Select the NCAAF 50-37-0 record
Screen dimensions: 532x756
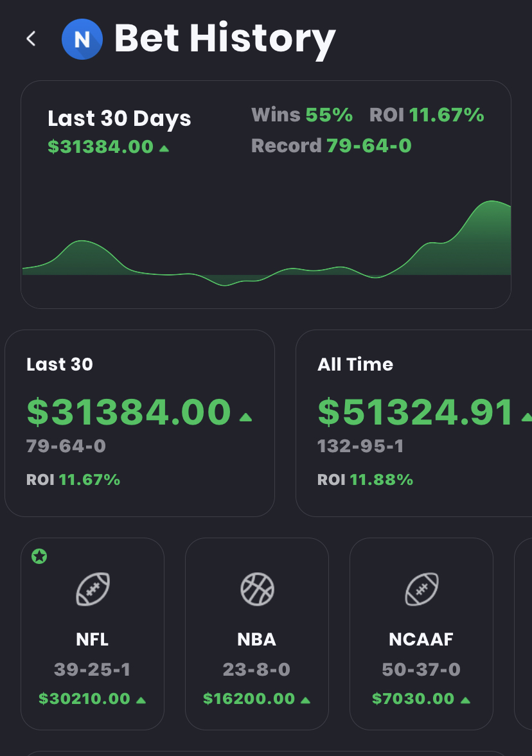[421, 670]
